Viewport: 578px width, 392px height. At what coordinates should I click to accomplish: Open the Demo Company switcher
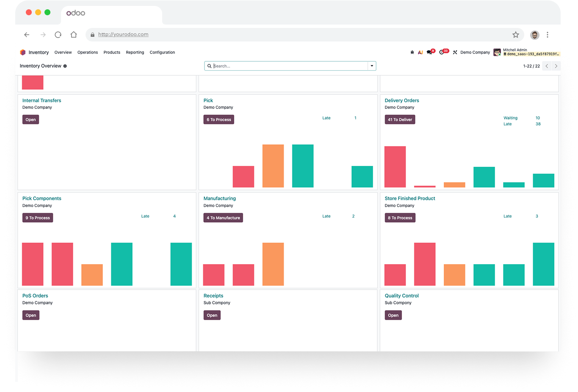click(x=475, y=52)
